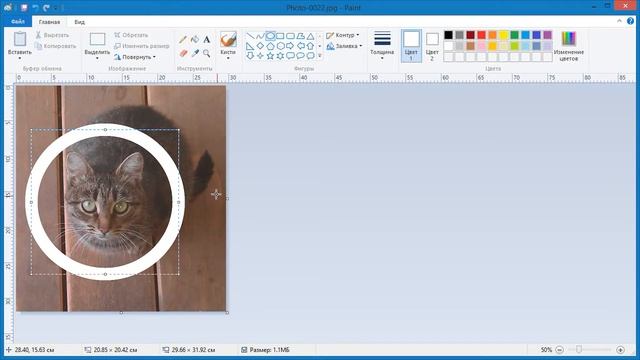Choose the straight Line shape
640x360 pixels.
pos(250,36)
